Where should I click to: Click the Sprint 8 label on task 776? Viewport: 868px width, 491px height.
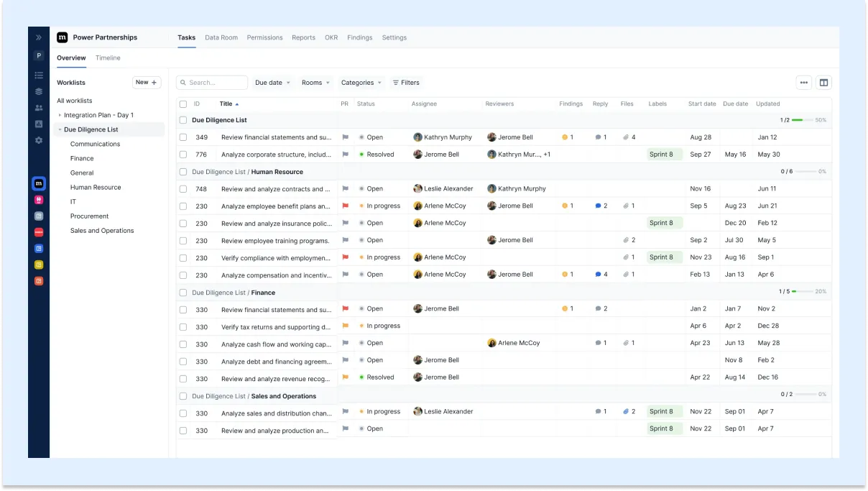[x=664, y=155]
